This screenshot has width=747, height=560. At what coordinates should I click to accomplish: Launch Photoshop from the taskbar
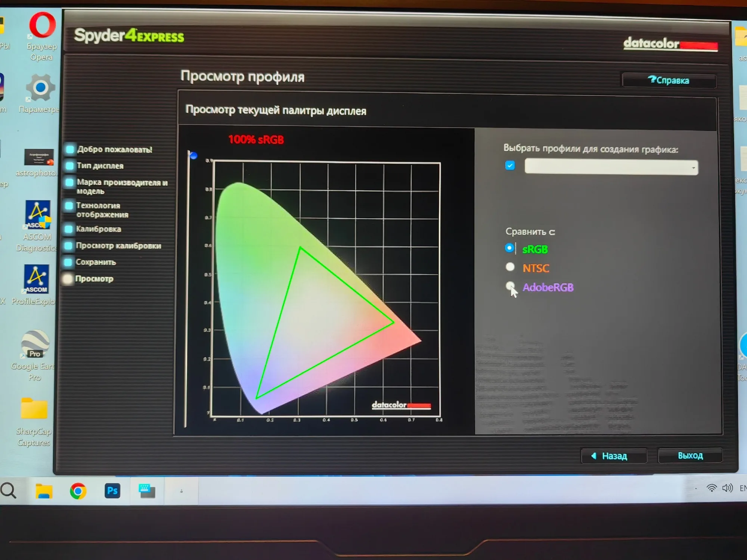112,491
